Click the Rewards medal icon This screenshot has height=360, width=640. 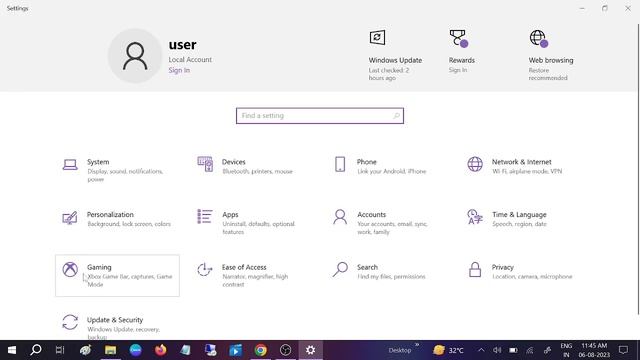458,38
